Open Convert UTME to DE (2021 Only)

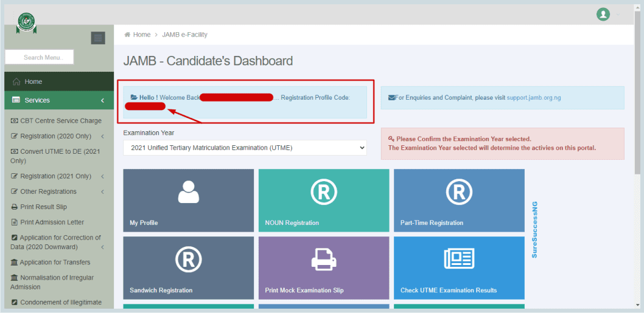point(55,156)
